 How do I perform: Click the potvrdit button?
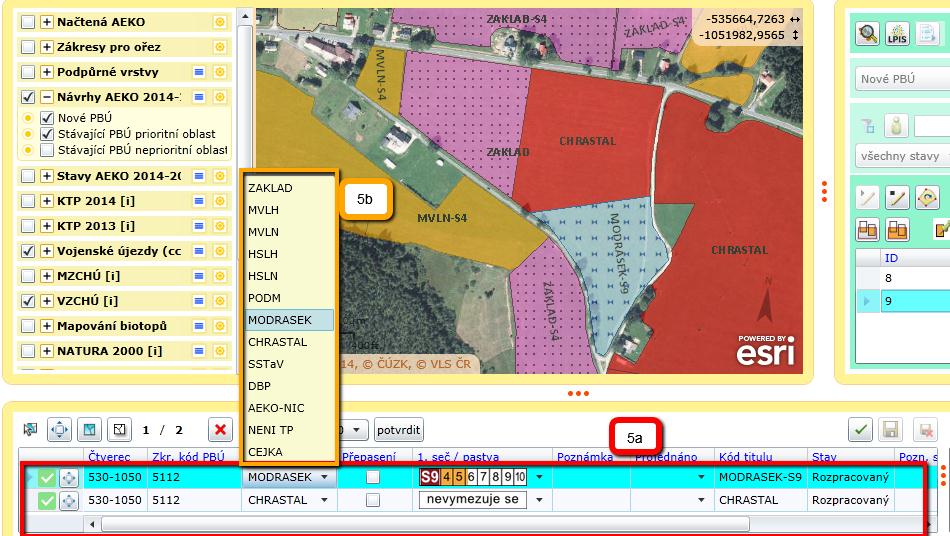(x=398, y=430)
